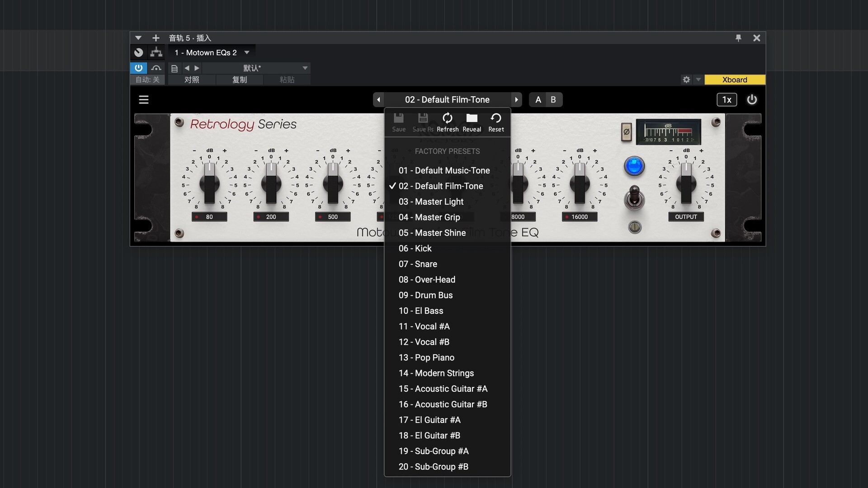
Task: Adjust the 500 Hz band slider
Action: [333, 183]
